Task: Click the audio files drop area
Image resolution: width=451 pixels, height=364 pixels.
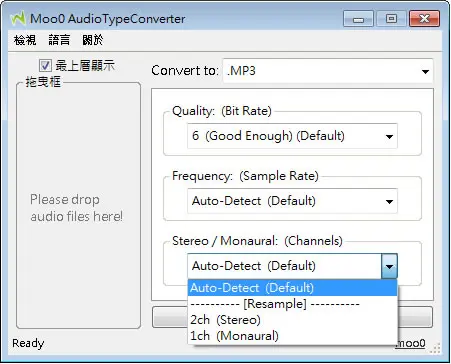Action: point(79,206)
